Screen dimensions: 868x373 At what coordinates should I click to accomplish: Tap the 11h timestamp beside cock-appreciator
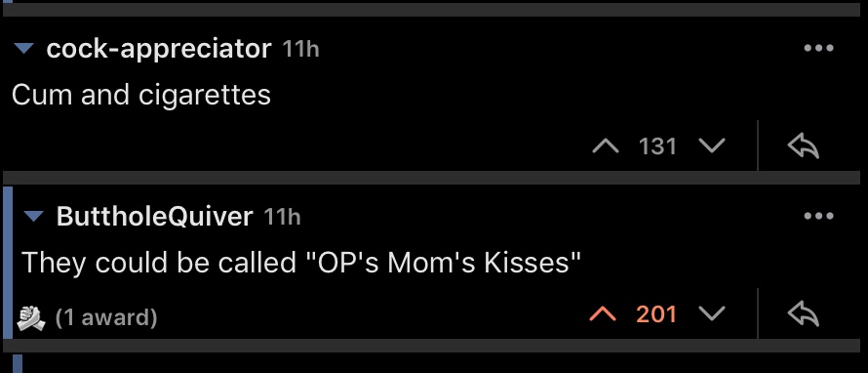pyautogui.click(x=300, y=50)
